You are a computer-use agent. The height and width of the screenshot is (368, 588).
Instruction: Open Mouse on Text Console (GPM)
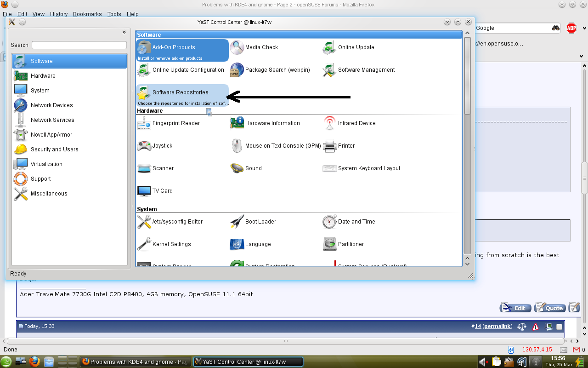276,146
